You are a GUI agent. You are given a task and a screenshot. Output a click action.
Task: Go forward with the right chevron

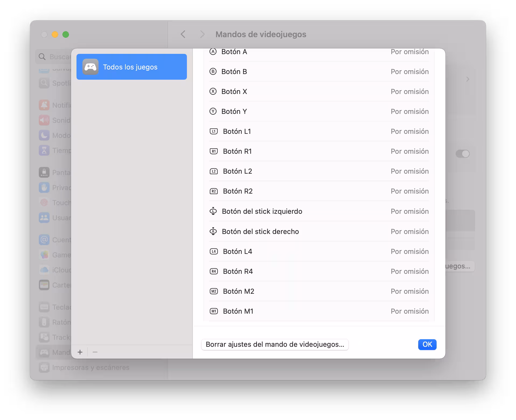[202, 34]
